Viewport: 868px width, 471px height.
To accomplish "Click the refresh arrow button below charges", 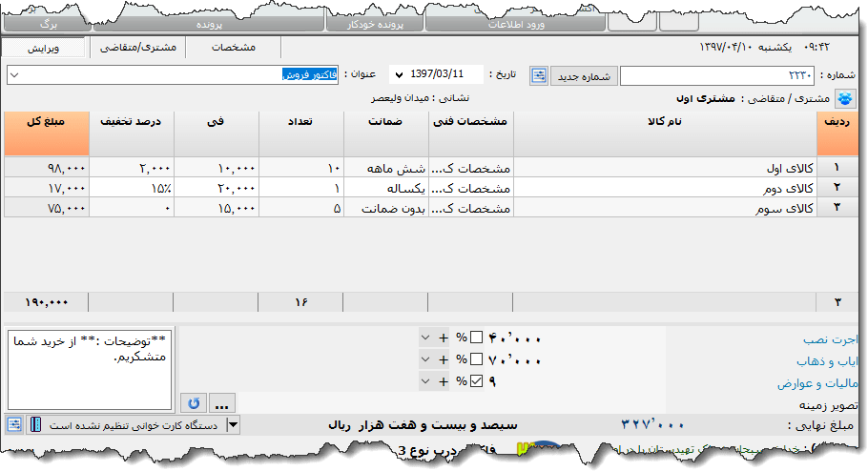I will [x=194, y=403].
